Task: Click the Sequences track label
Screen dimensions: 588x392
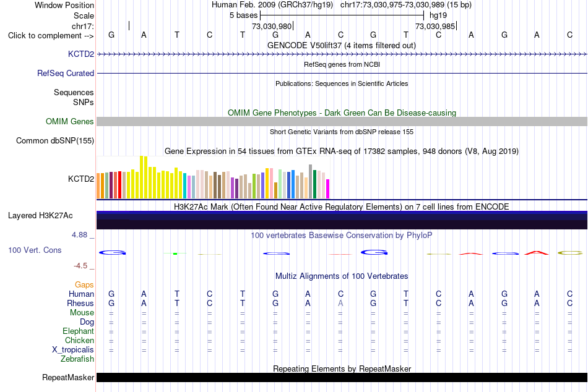Action: point(74,92)
